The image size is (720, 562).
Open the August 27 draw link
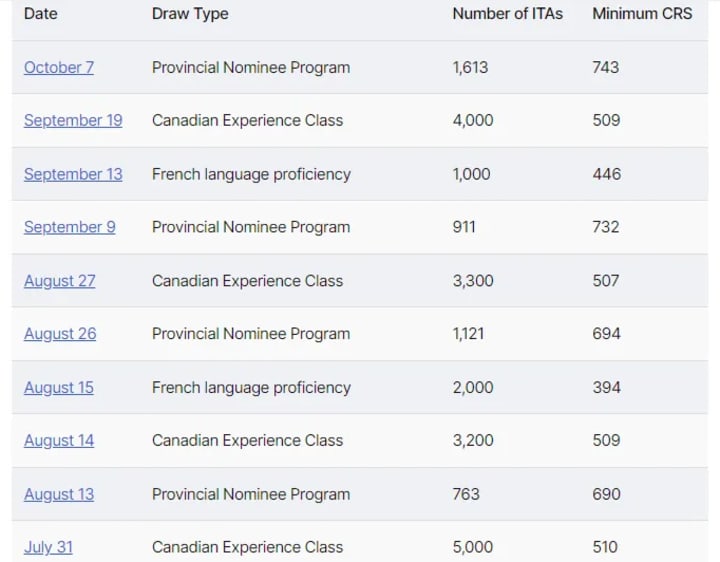tap(60, 281)
